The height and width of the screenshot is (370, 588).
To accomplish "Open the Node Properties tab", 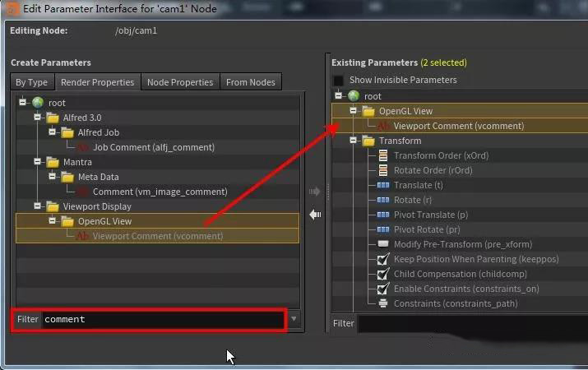I will click(180, 82).
